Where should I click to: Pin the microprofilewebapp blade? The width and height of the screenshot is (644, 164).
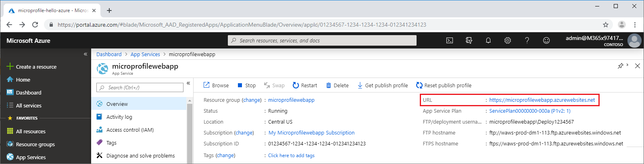click(621, 66)
